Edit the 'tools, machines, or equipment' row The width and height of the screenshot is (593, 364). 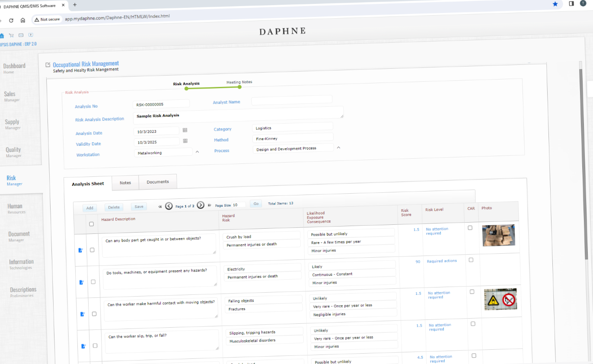81,282
